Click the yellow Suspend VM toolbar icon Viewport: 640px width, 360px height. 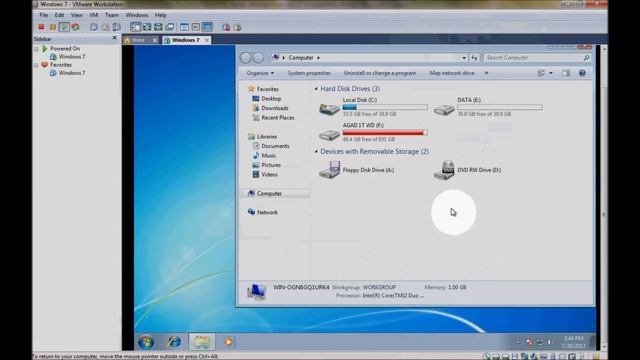click(53, 27)
